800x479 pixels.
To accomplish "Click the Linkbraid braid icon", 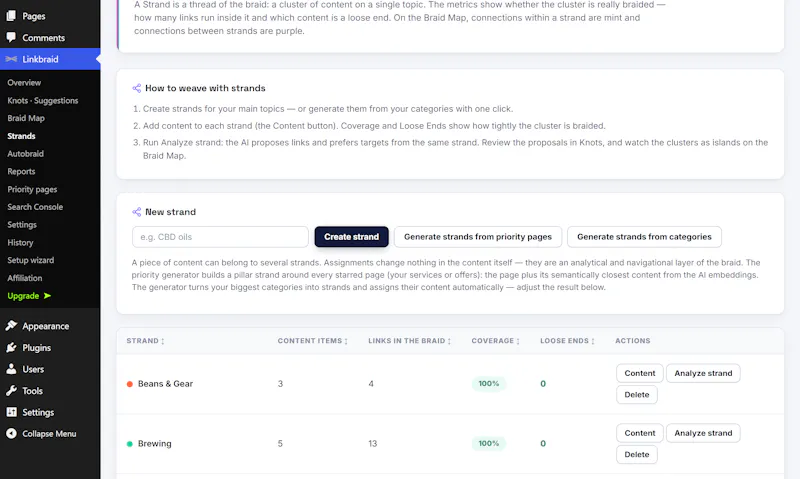I will coord(11,59).
